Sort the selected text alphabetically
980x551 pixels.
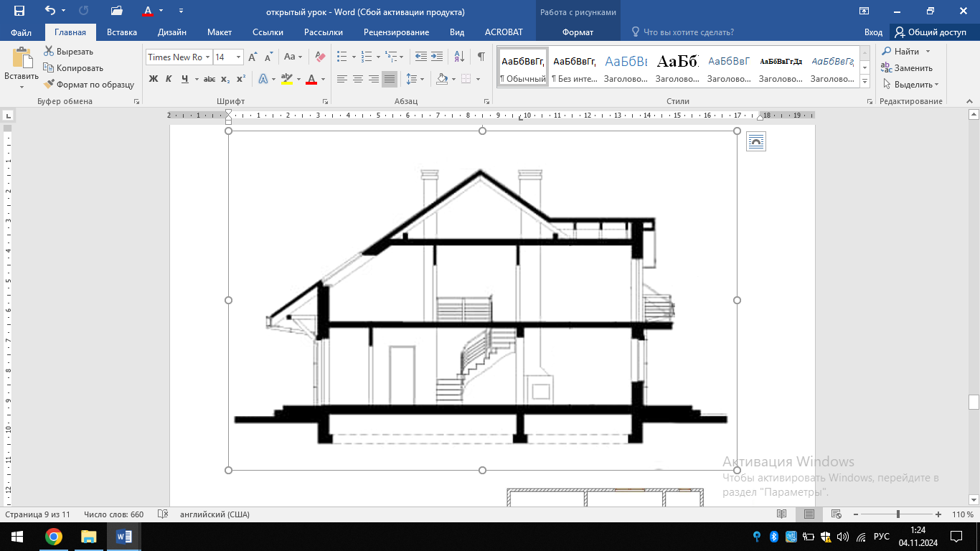pos(460,57)
